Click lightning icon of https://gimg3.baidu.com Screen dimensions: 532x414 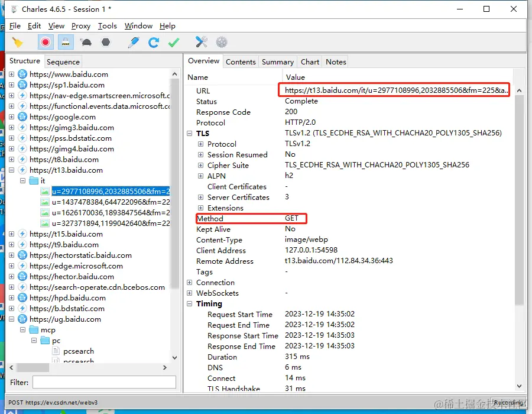[22, 128]
